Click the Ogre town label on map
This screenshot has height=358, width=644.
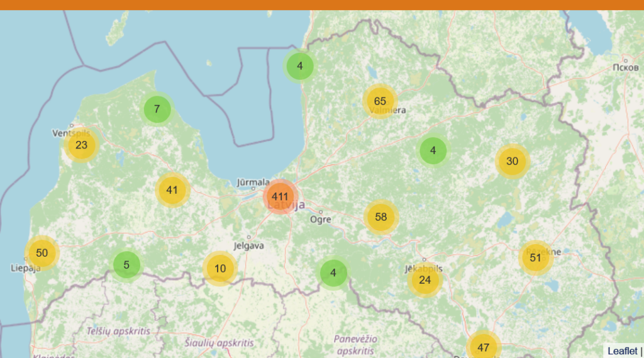click(x=320, y=220)
